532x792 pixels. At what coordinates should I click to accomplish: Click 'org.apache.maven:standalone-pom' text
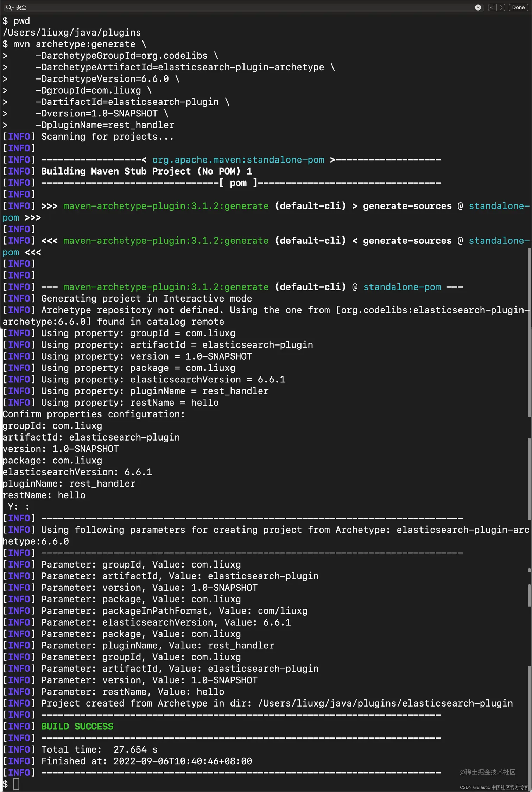click(238, 160)
